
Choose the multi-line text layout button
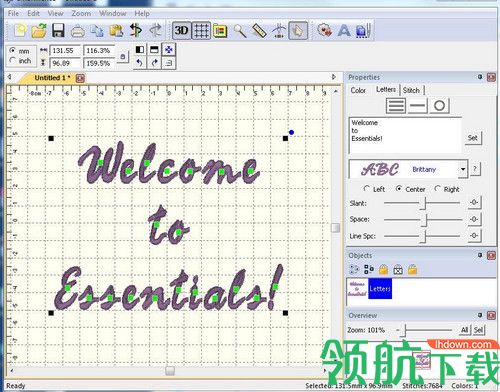[396, 106]
